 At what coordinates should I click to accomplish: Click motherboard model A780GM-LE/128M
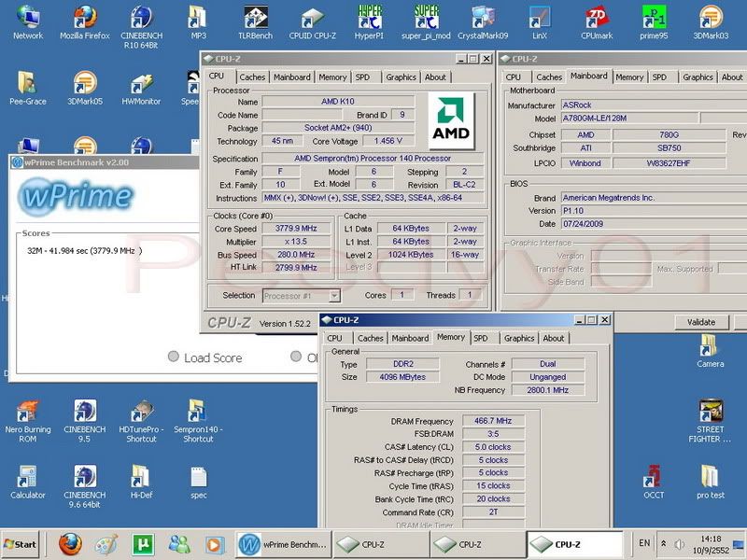click(628, 119)
